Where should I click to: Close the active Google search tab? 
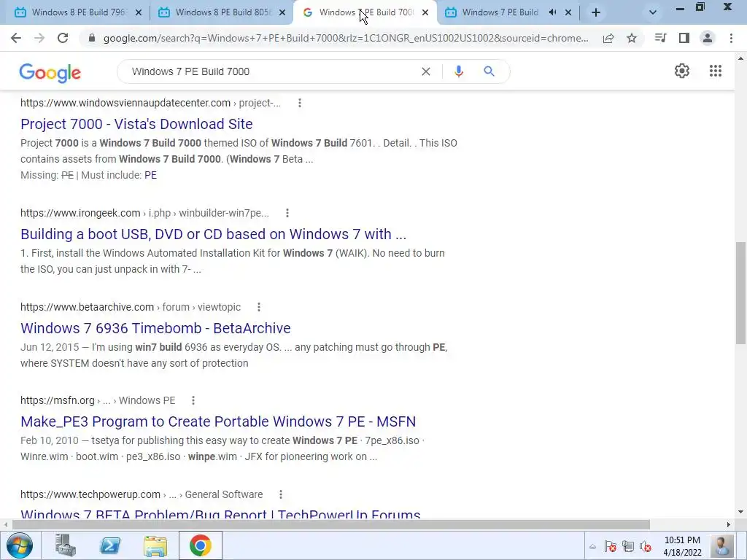[425, 12]
